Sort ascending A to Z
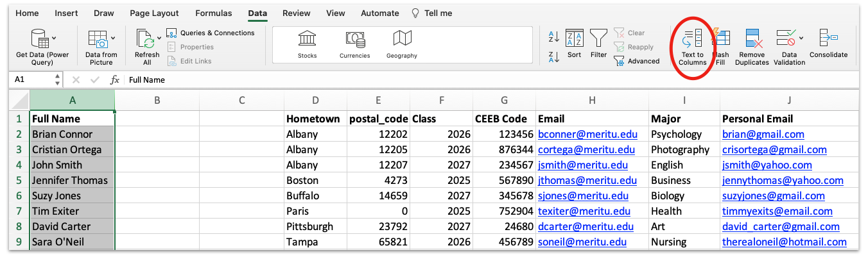The image size is (868, 257). [x=554, y=37]
